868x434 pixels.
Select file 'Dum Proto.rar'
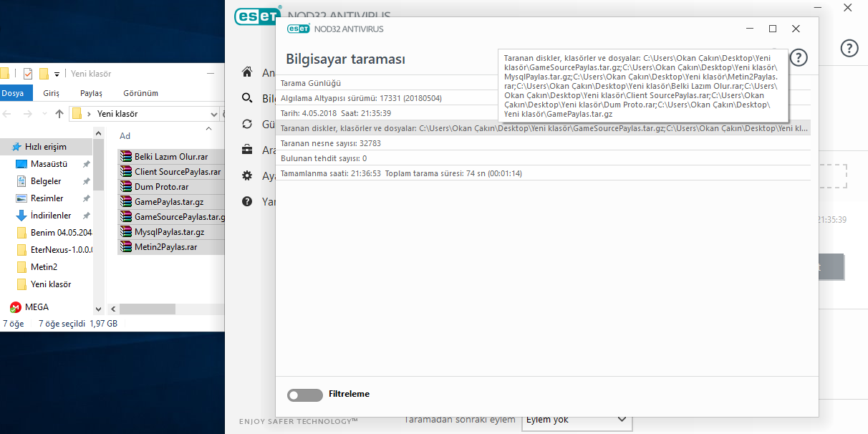coord(171,187)
